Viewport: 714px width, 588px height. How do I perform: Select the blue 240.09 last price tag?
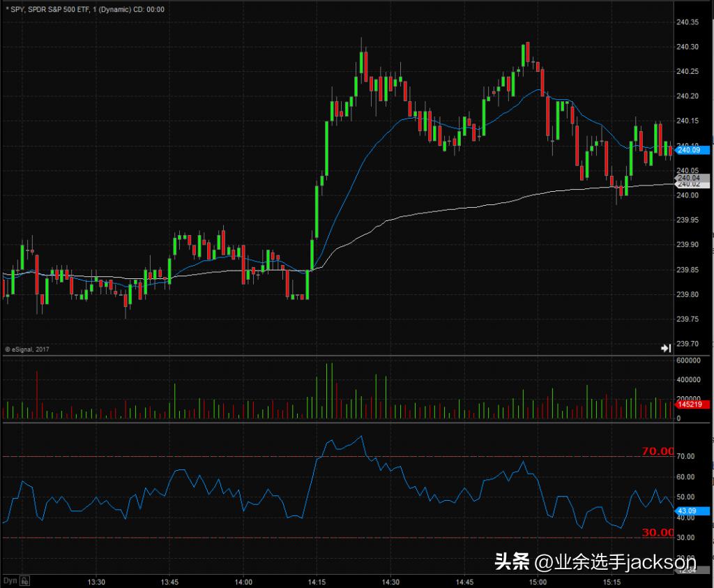[x=691, y=150]
